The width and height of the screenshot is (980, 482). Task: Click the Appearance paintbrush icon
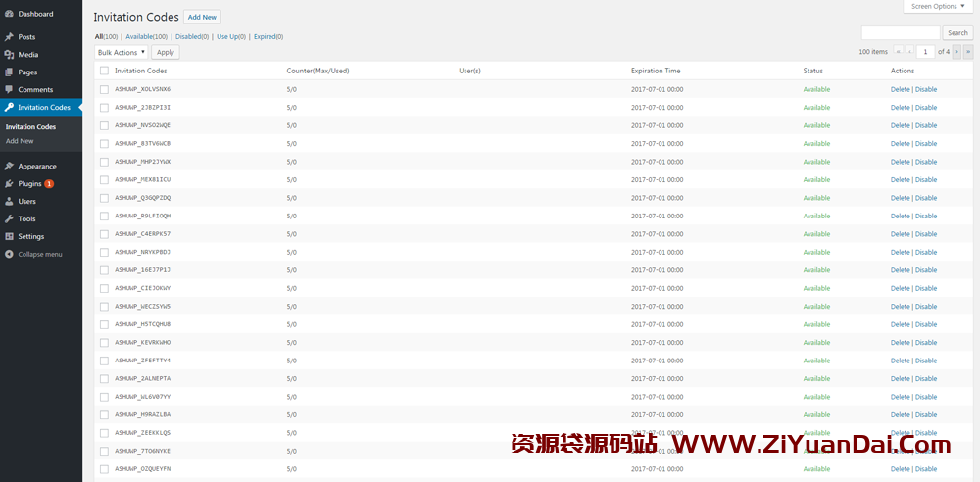(x=9, y=167)
